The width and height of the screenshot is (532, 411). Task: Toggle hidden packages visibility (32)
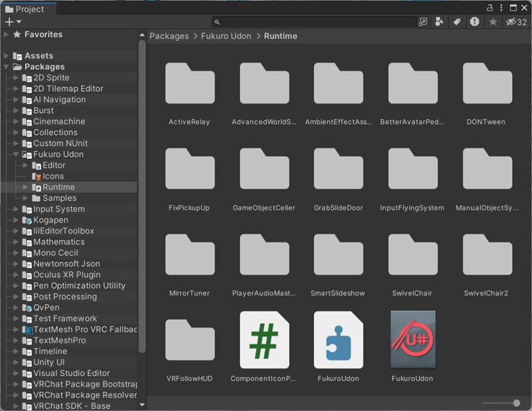click(x=516, y=22)
